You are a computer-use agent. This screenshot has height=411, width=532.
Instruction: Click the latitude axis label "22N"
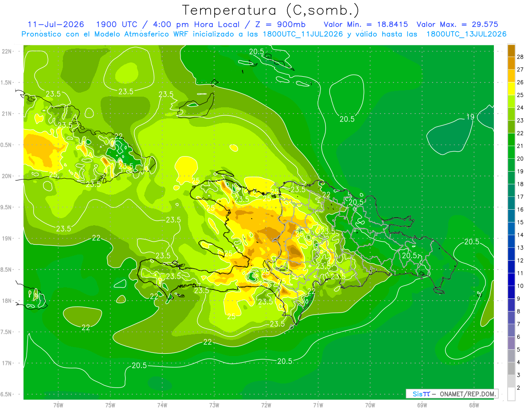point(7,51)
